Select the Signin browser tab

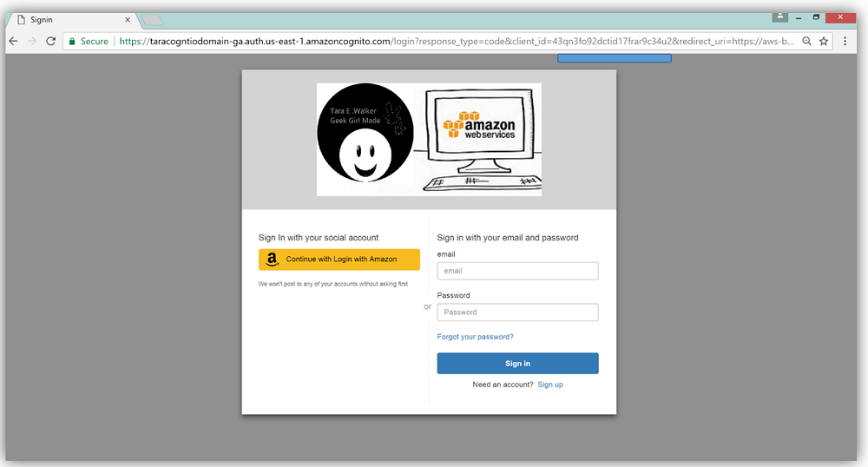click(x=74, y=19)
